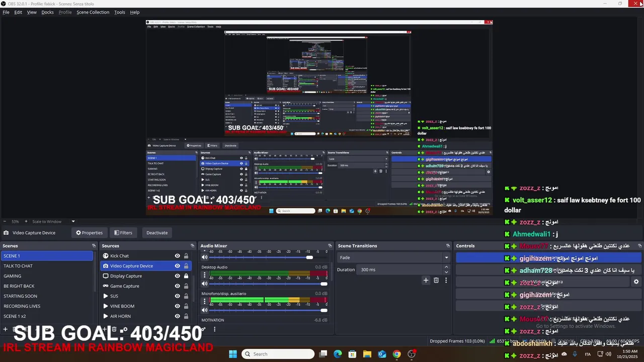The height and width of the screenshot is (362, 644).
Task: Click the Kick Chat browser source icon
Action: coord(106,256)
